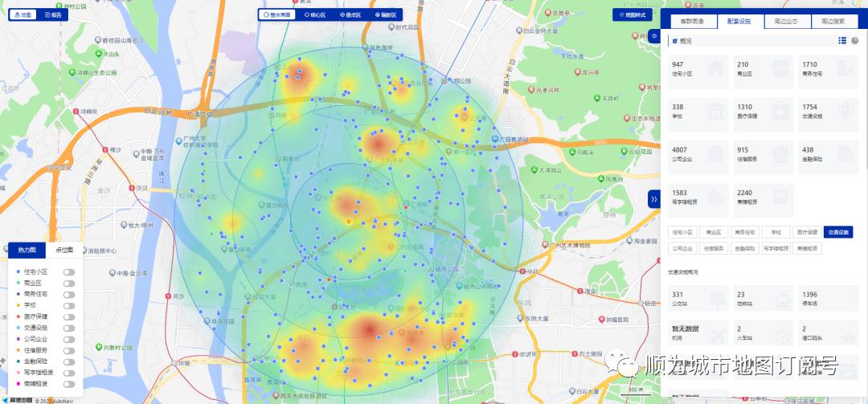
Task: Toggle the 写字楼租赁 layer switch
Action: [68, 373]
